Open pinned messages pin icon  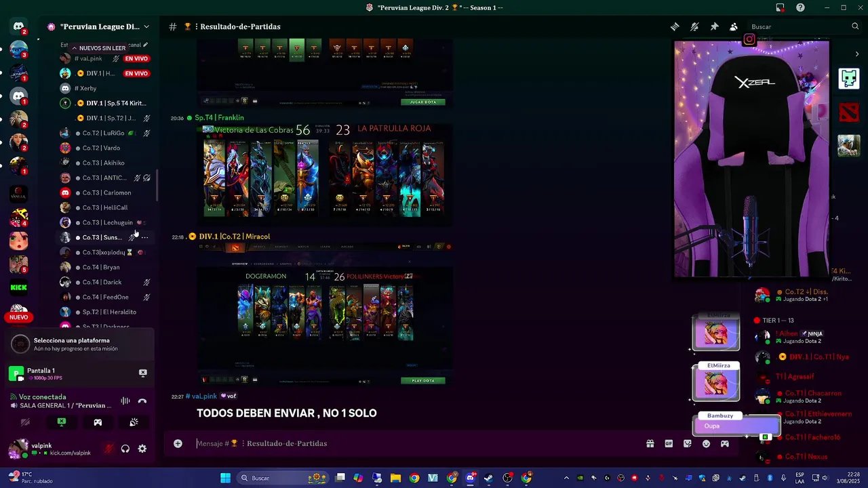point(714,26)
